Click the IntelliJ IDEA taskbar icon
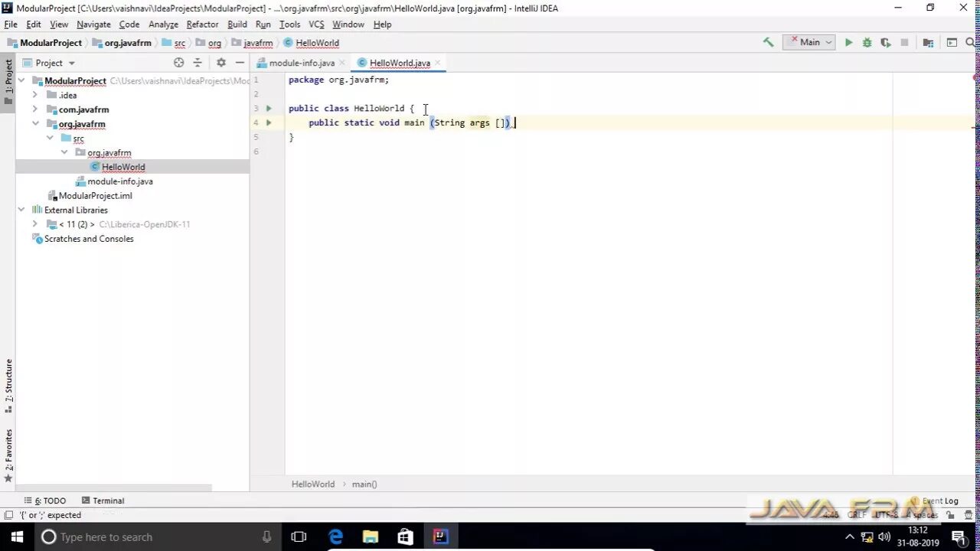980x551 pixels. [x=440, y=537]
